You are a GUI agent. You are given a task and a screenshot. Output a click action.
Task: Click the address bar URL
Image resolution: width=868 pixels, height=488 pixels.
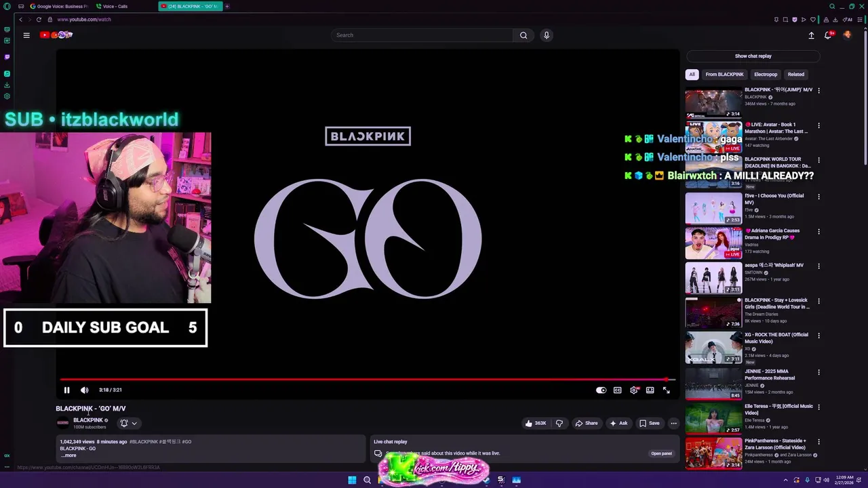(x=84, y=20)
